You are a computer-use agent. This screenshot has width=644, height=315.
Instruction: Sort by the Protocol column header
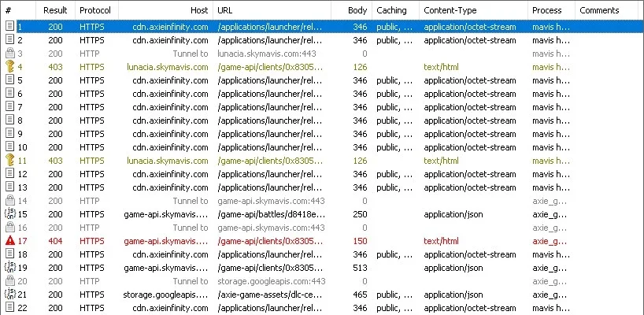[x=97, y=10]
